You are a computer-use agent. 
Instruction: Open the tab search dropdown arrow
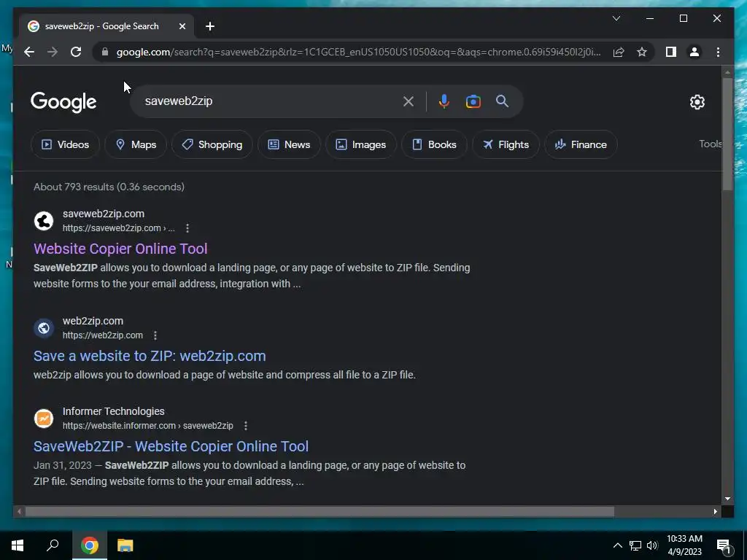pos(616,18)
